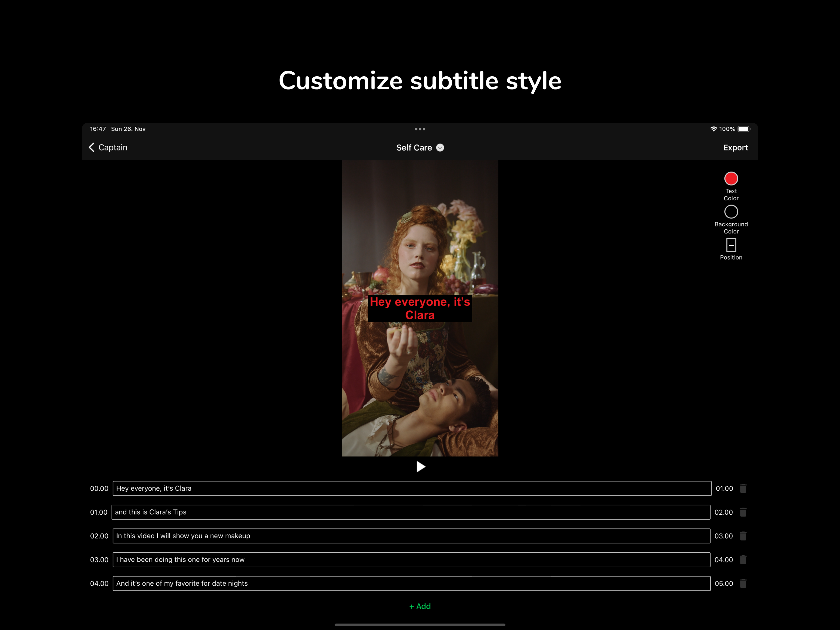Tap the Export button
The height and width of the screenshot is (630, 840).
pyautogui.click(x=735, y=147)
